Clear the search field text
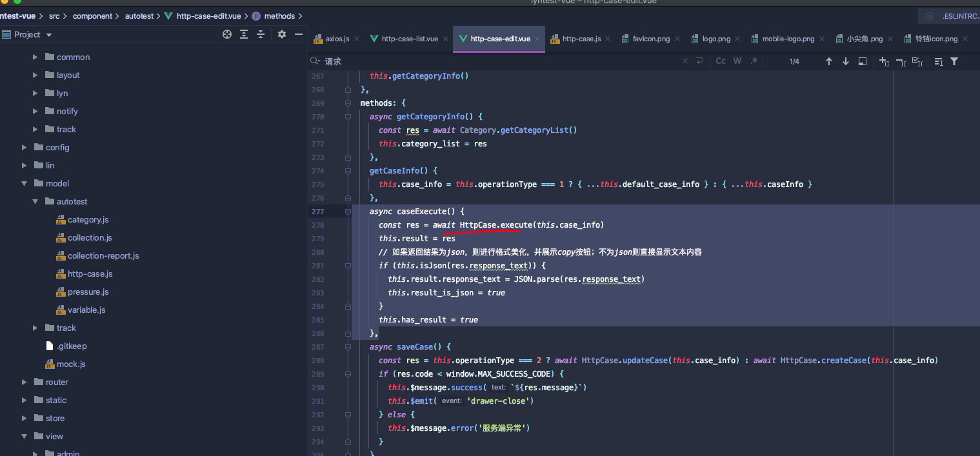Viewport: 980px width, 456px height. pos(685,61)
